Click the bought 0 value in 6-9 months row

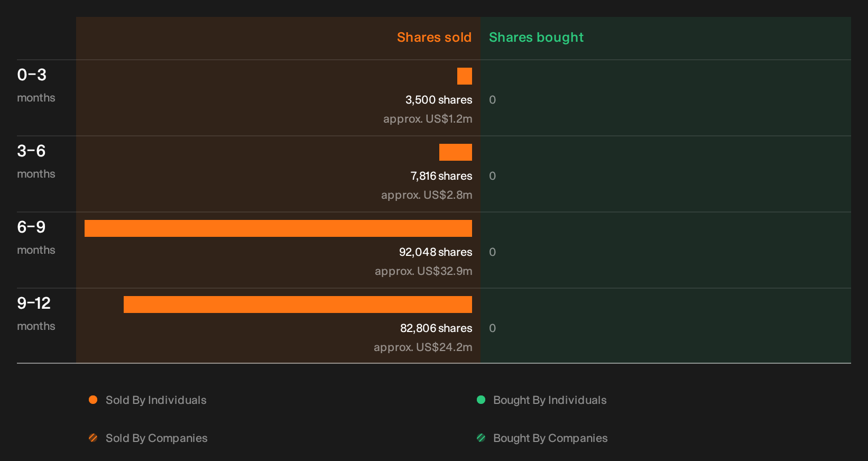[492, 252]
